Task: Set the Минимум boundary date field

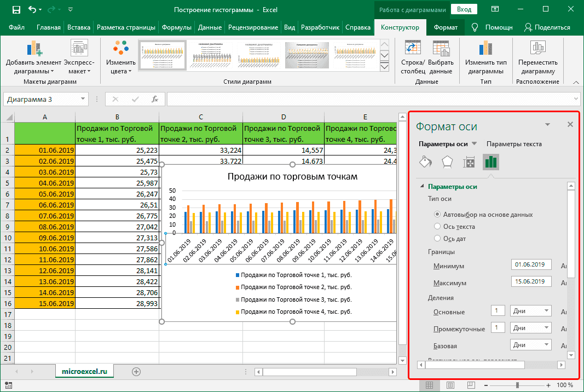Action: pyautogui.click(x=531, y=264)
